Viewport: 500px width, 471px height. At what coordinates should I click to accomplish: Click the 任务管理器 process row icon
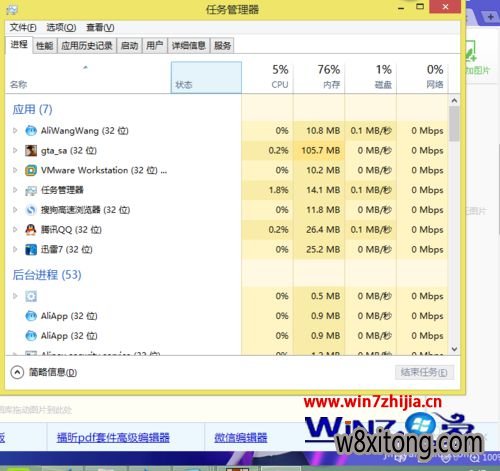(x=31, y=190)
